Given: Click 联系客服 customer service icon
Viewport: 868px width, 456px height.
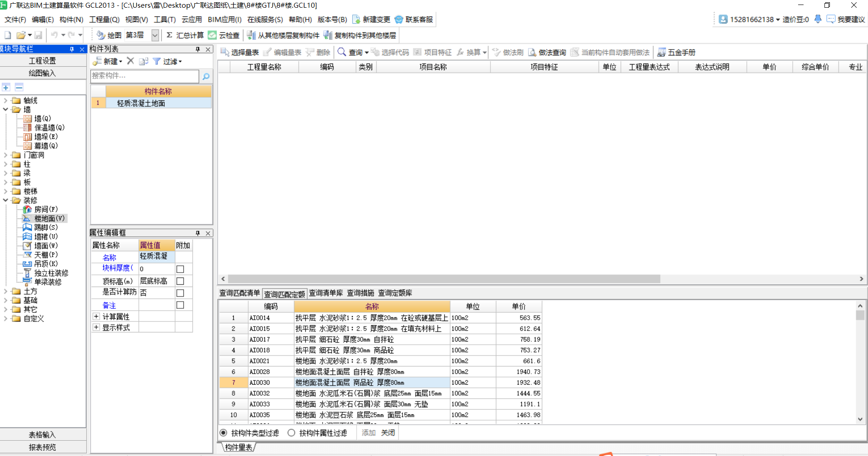Looking at the screenshot, I should [399, 20].
